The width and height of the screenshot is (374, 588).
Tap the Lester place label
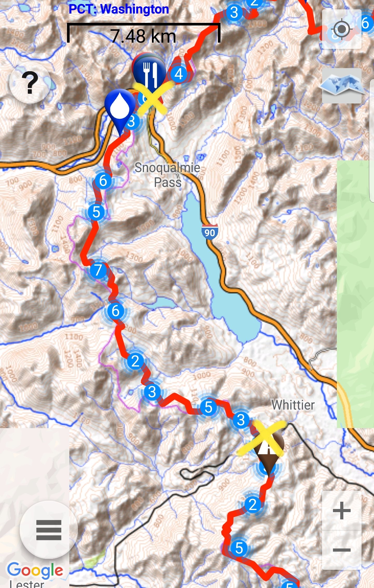pyautogui.click(x=27, y=584)
